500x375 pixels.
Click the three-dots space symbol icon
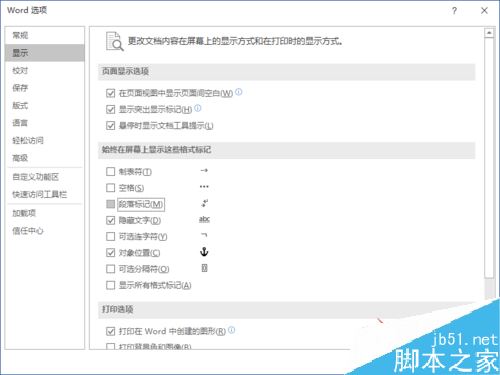(x=204, y=187)
